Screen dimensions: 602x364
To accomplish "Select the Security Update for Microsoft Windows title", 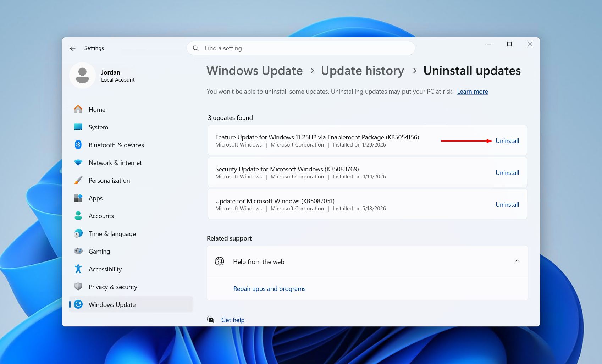I will coord(287,169).
